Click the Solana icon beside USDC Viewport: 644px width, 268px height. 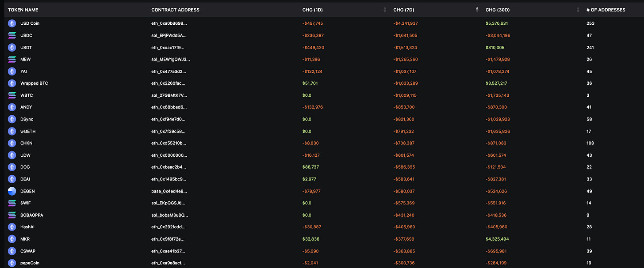tap(12, 35)
